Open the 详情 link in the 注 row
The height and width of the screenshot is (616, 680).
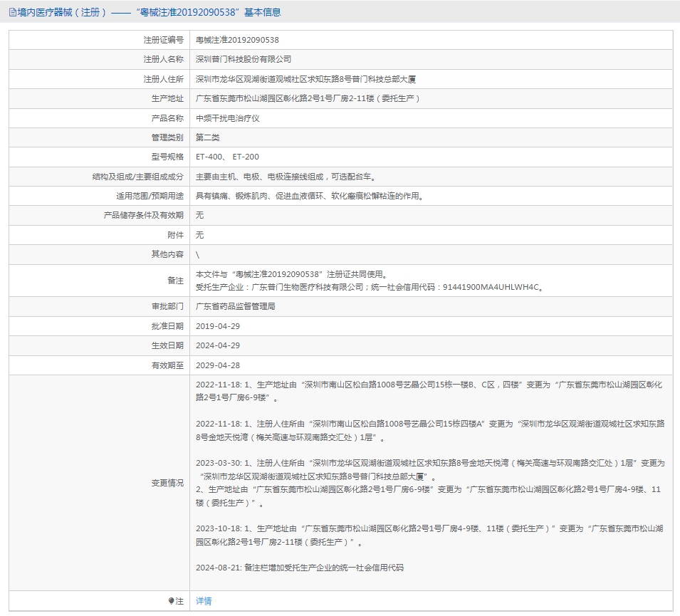(x=204, y=601)
